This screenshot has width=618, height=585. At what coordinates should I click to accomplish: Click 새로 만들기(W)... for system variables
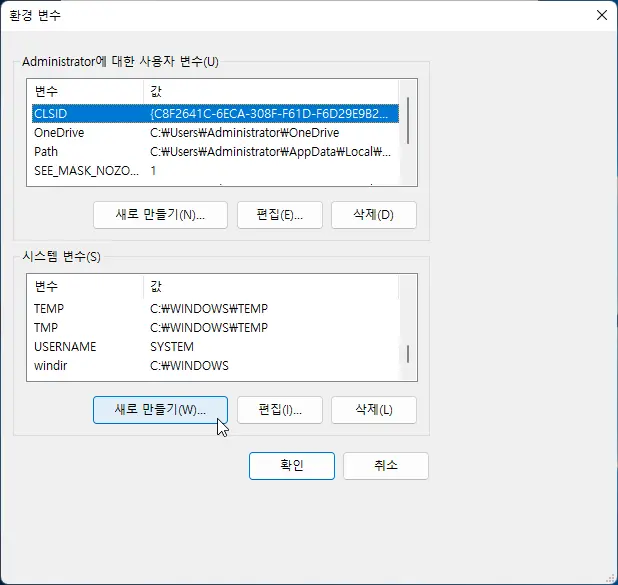(160, 410)
